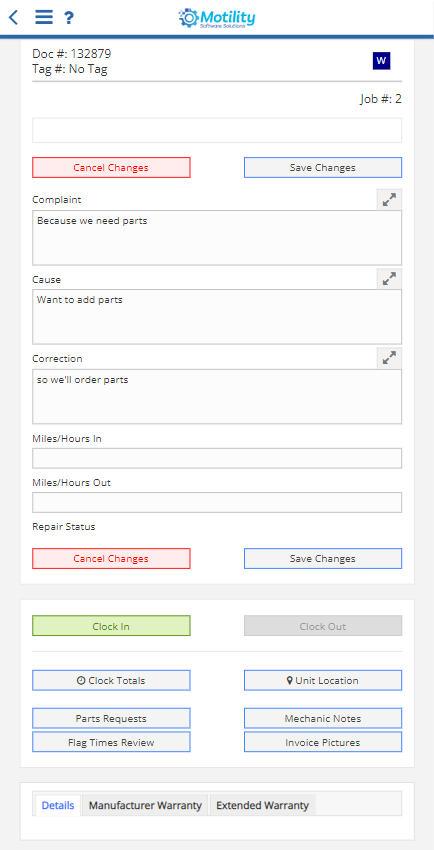Expand the Cause text box
Image resolution: width=434 pixels, height=850 pixels.
(x=389, y=279)
